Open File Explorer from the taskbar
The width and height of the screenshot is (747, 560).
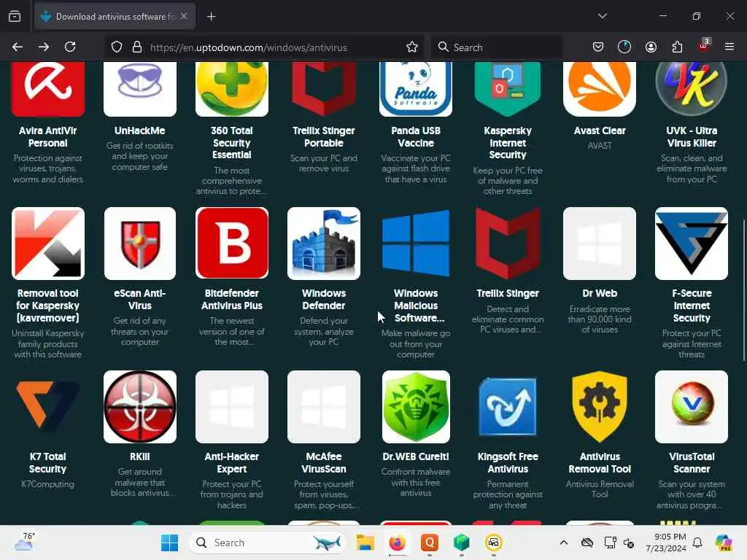365,542
